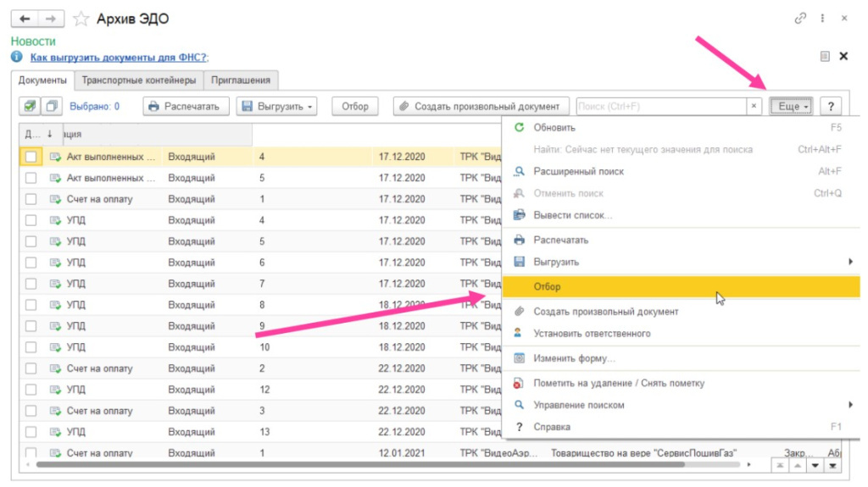Copy the page link using chain icon
Viewport: 868px width, 487px height.
799,18
